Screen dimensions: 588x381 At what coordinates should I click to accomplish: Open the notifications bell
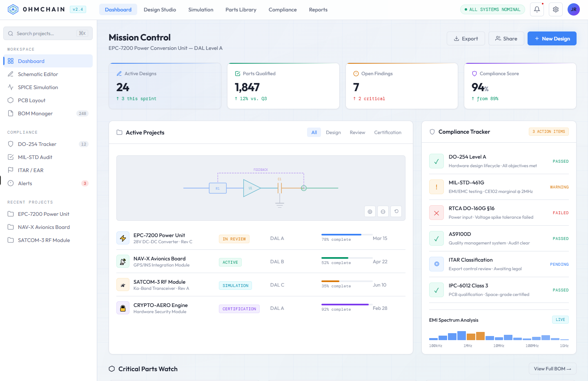click(x=537, y=9)
